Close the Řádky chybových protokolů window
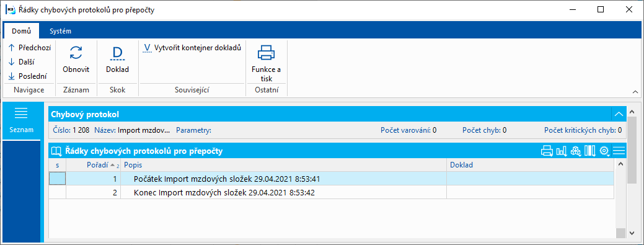The height and width of the screenshot is (245, 644). point(629,9)
